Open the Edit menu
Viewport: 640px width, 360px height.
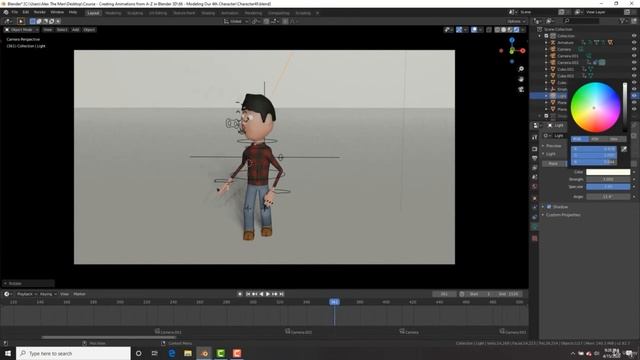(26, 12)
